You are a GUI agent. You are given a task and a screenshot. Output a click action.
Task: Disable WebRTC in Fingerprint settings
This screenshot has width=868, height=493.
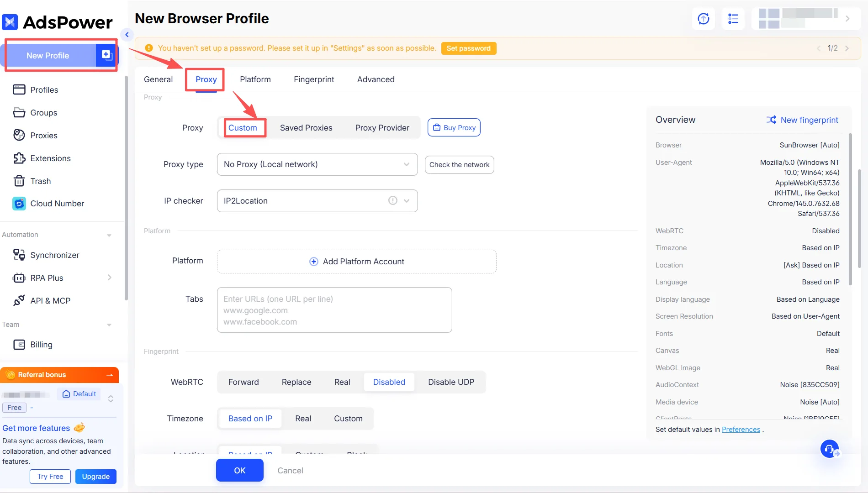pyautogui.click(x=389, y=382)
